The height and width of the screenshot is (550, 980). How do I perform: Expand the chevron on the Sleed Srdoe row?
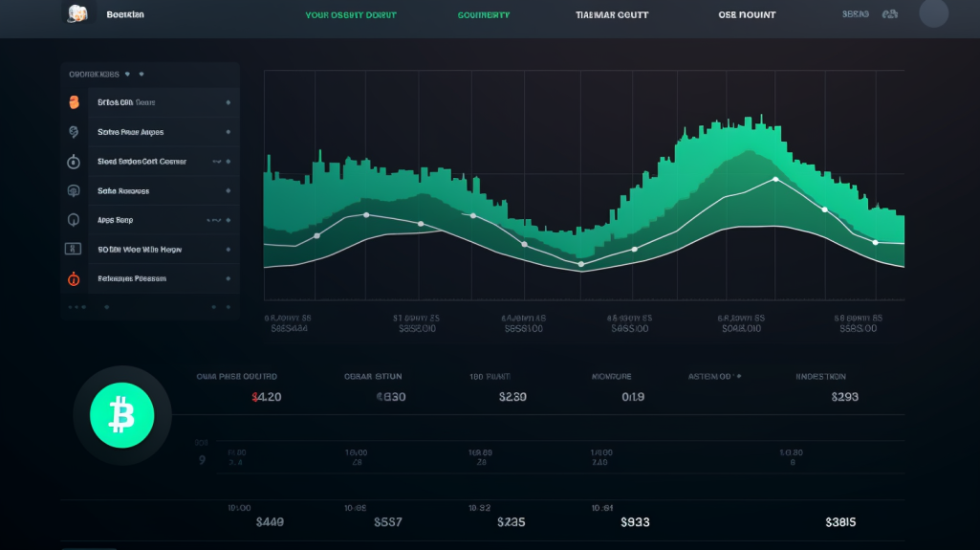218,162
